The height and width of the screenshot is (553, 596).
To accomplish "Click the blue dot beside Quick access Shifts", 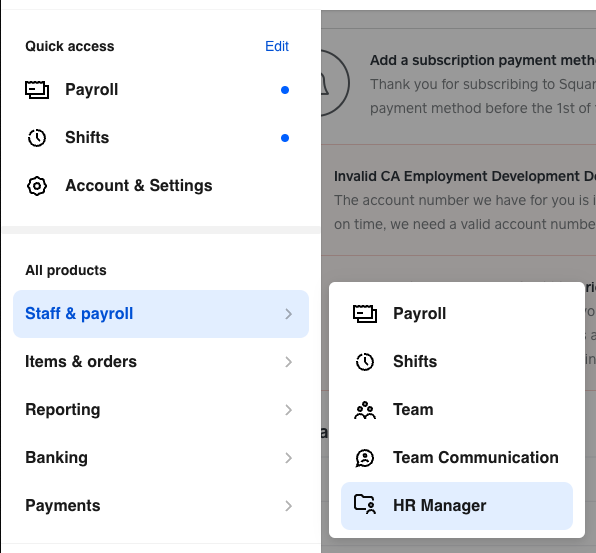I will pos(285,138).
